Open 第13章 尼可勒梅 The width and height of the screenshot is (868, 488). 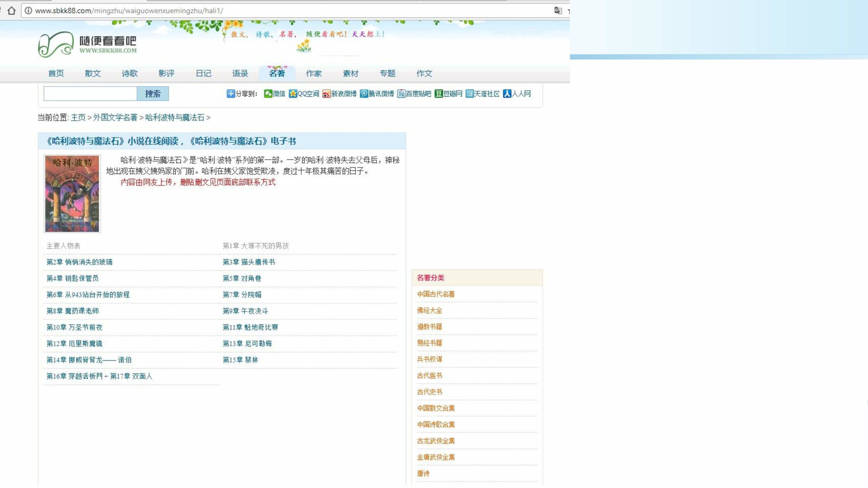[247, 344]
